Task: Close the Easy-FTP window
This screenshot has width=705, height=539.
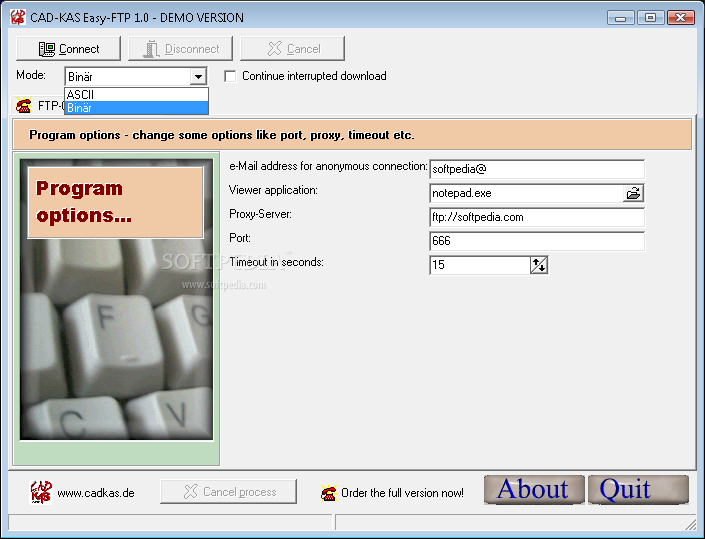Action: pos(681,18)
